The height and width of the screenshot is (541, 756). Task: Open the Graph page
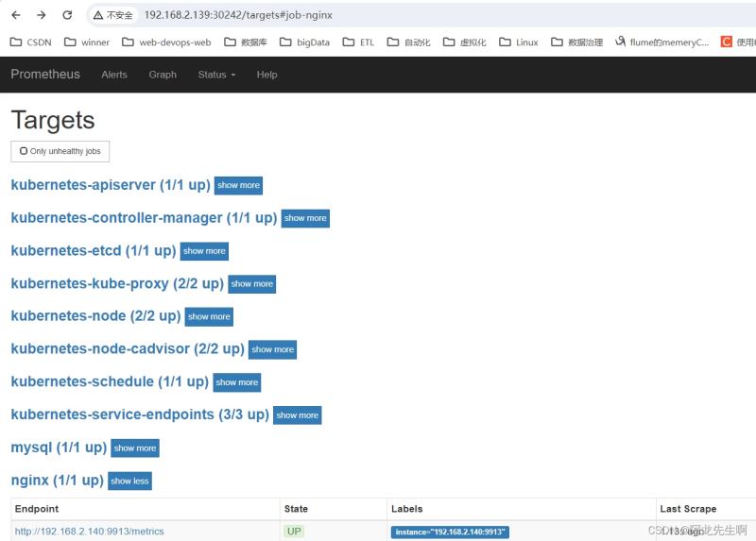tap(163, 75)
